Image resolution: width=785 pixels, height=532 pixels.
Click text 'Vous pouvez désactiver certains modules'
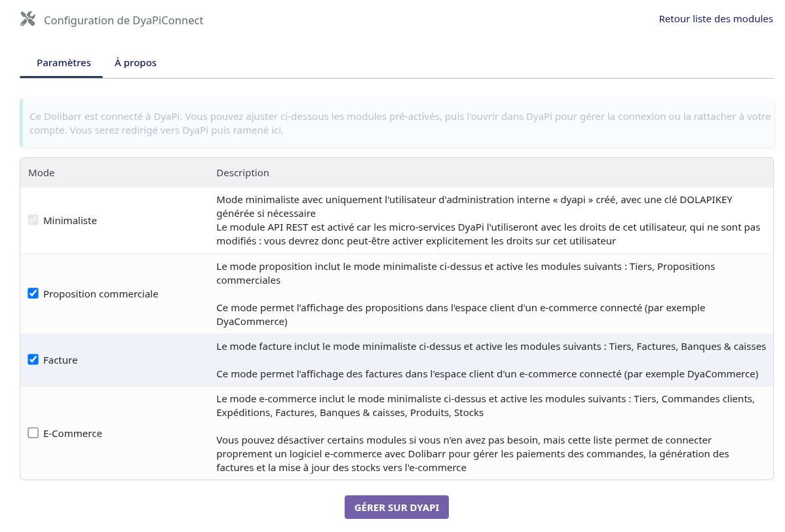click(472, 454)
